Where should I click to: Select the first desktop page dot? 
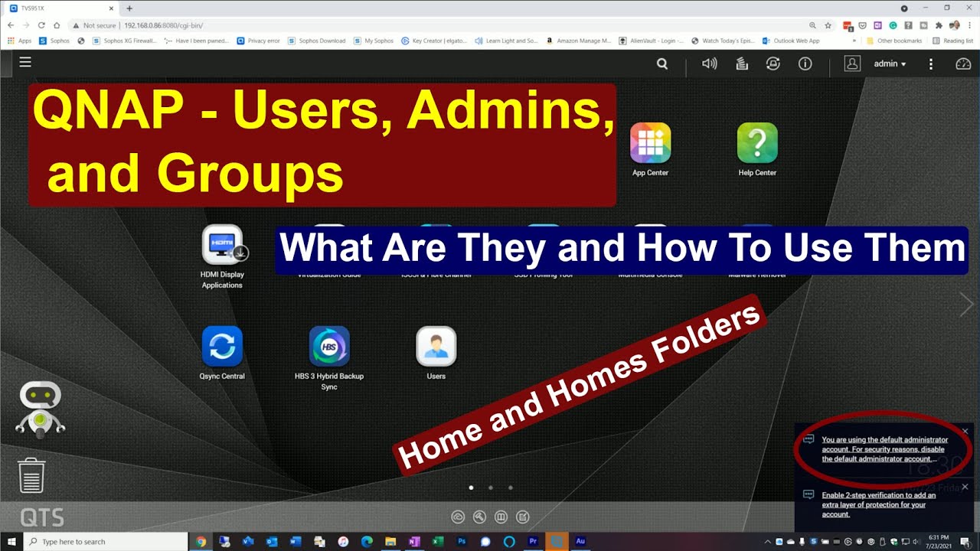point(471,487)
